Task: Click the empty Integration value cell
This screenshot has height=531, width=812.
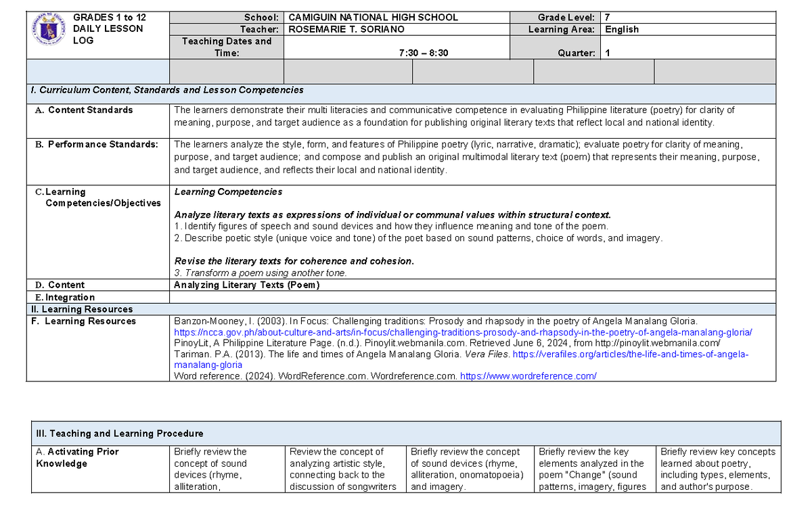Action: 472,297
